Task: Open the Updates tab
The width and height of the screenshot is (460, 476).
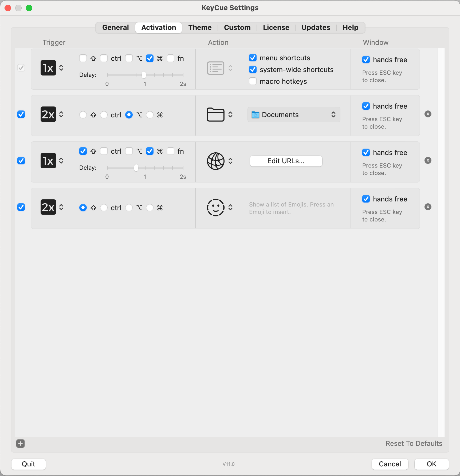Action: (316, 27)
